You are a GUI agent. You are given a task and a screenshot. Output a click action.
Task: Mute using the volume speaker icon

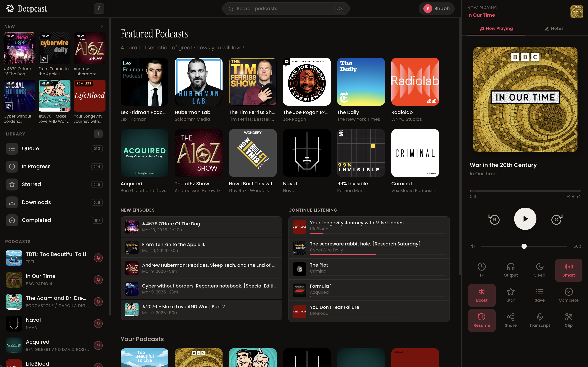click(473, 246)
